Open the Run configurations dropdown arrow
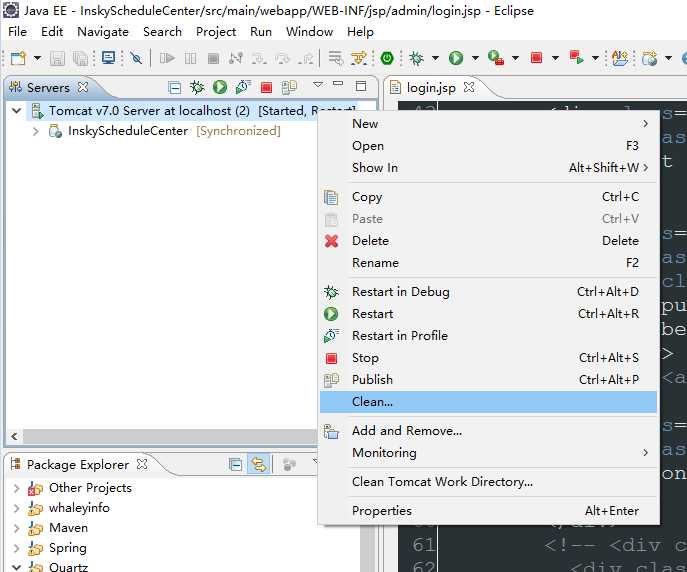This screenshot has width=687, height=572. point(475,58)
